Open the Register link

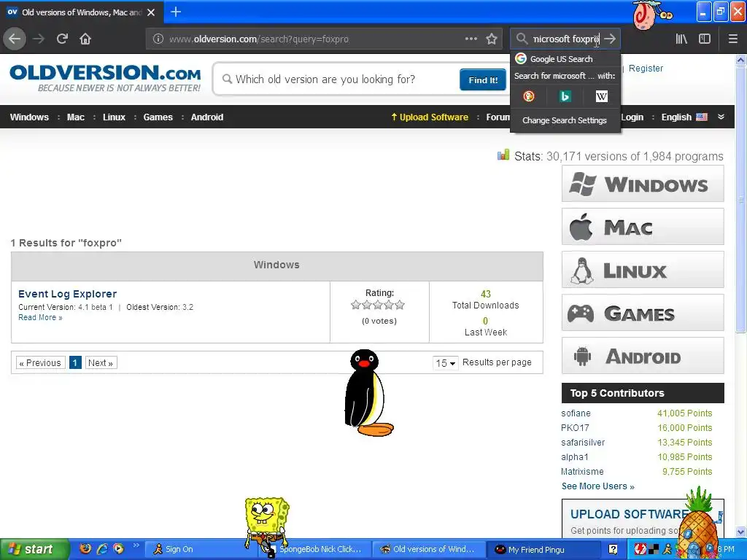646,69
